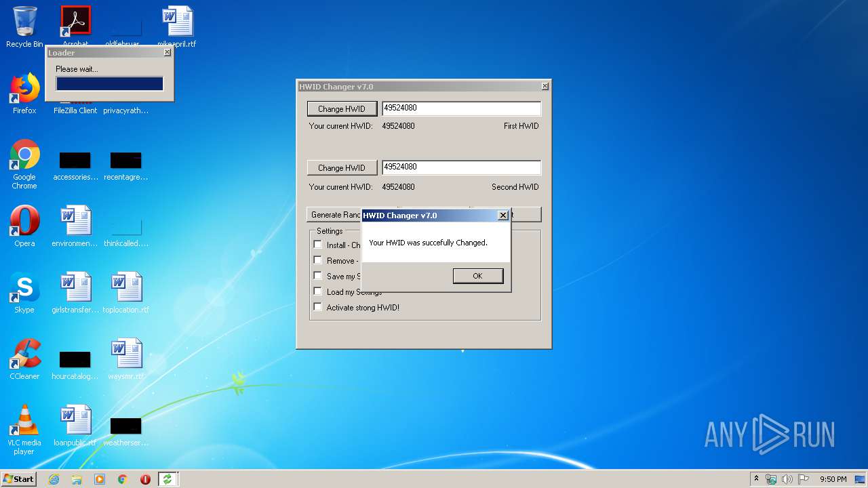The height and width of the screenshot is (488, 868).
Task: Select the CCleaner desktop shortcut
Action: [x=24, y=359]
